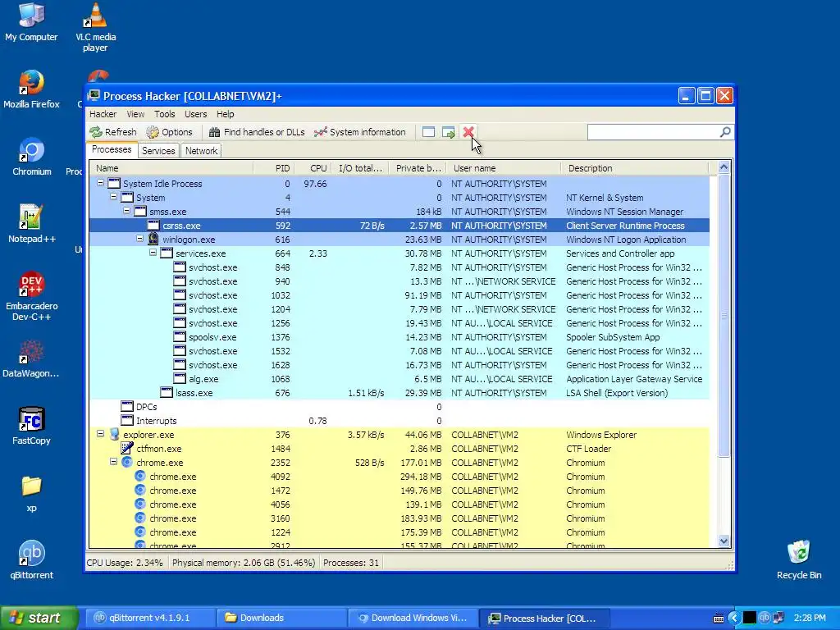Collapse the System tree node
The width and height of the screenshot is (840, 630).
[113, 197]
